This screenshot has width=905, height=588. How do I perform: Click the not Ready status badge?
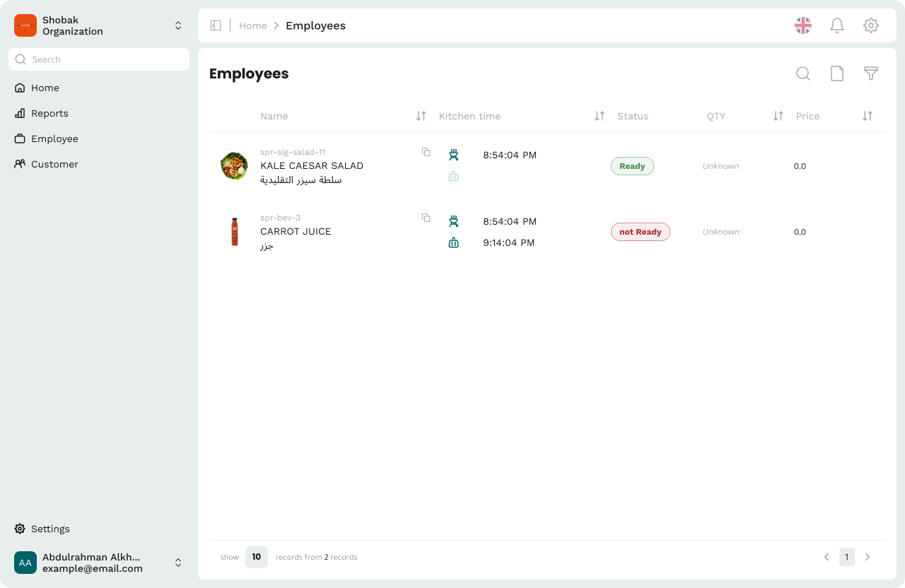(x=641, y=232)
